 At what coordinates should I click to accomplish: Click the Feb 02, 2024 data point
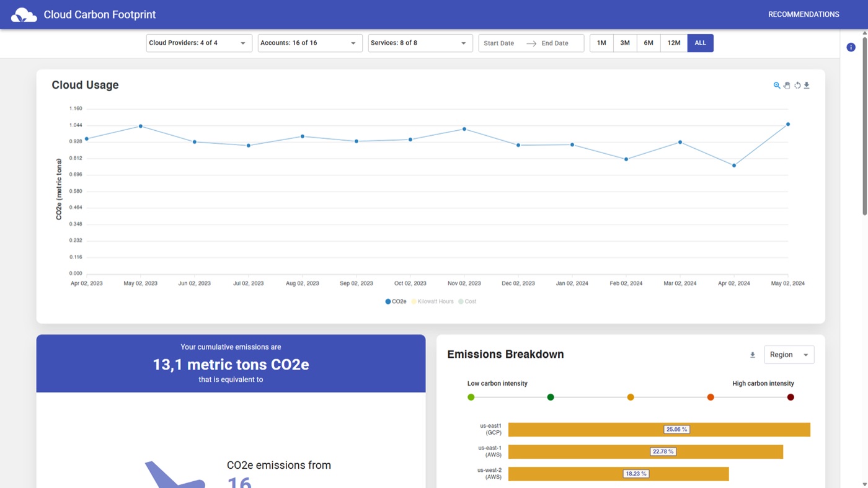626,159
